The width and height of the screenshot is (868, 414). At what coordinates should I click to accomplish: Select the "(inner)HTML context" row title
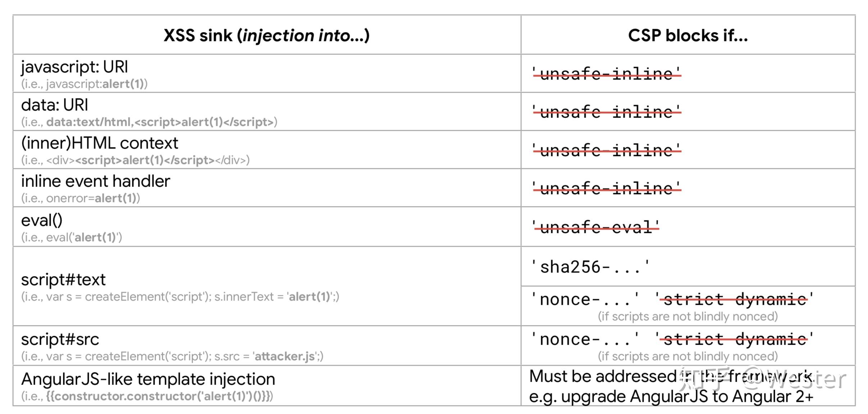(99, 143)
